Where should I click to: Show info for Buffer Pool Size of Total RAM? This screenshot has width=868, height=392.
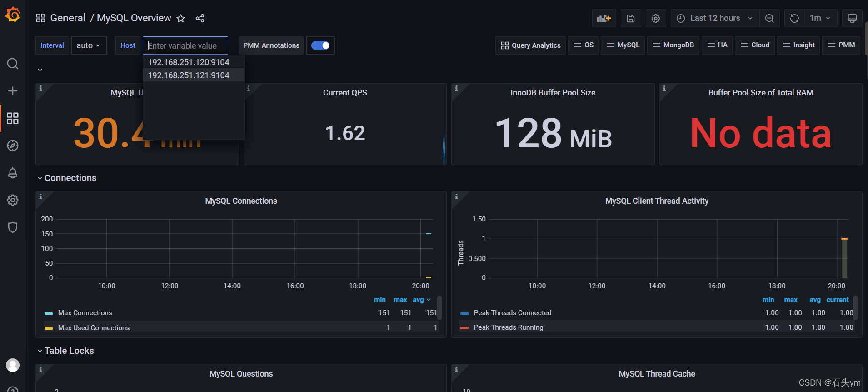[664, 88]
